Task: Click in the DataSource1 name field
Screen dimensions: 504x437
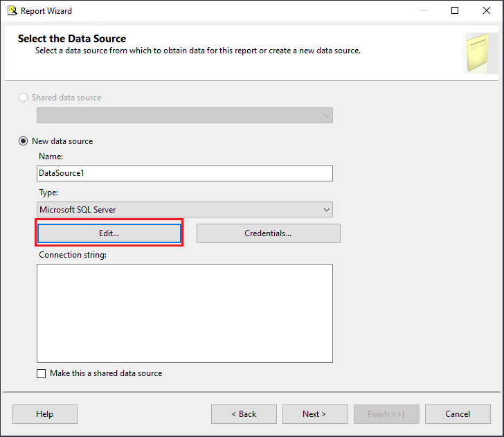Action: (185, 173)
